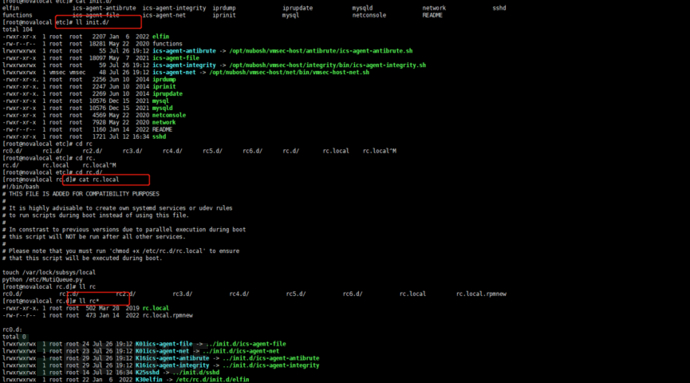Screen dimensions: 690x383
Task: Click symlink name 'K16ics-agent-antibrute'
Action: pos(172,358)
